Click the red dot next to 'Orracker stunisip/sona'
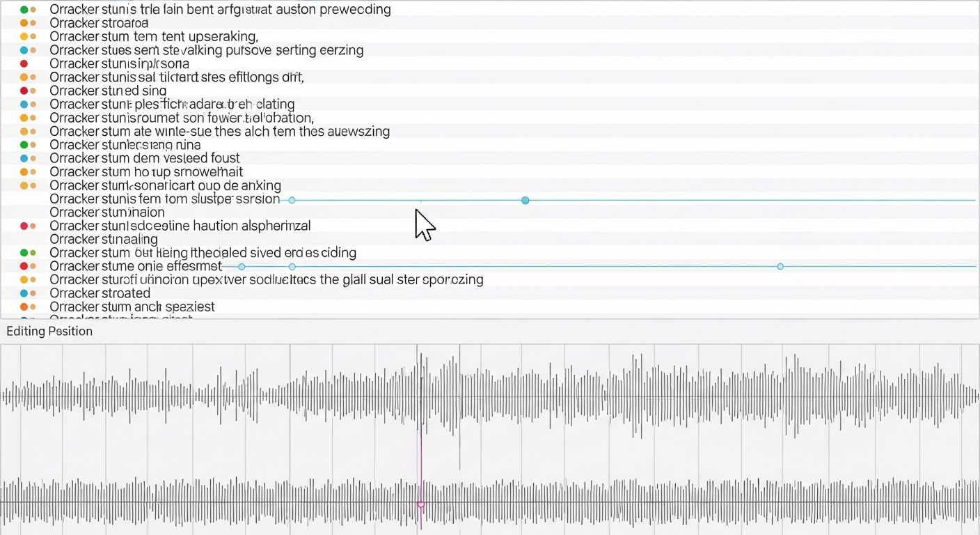The width and height of the screenshot is (980, 535). coord(24,63)
